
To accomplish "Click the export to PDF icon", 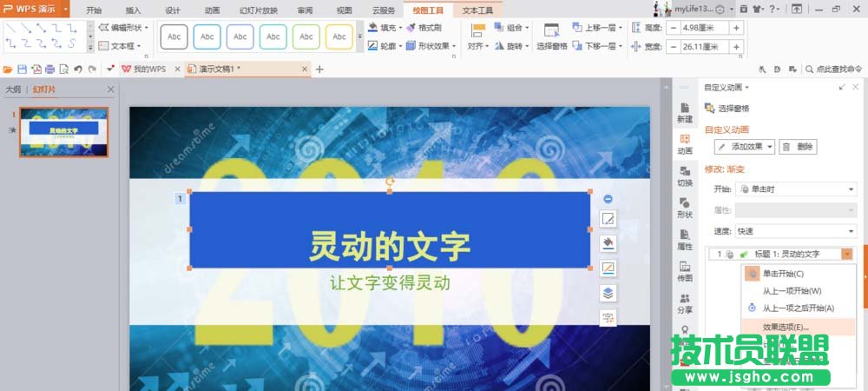I will tap(36, 70).
